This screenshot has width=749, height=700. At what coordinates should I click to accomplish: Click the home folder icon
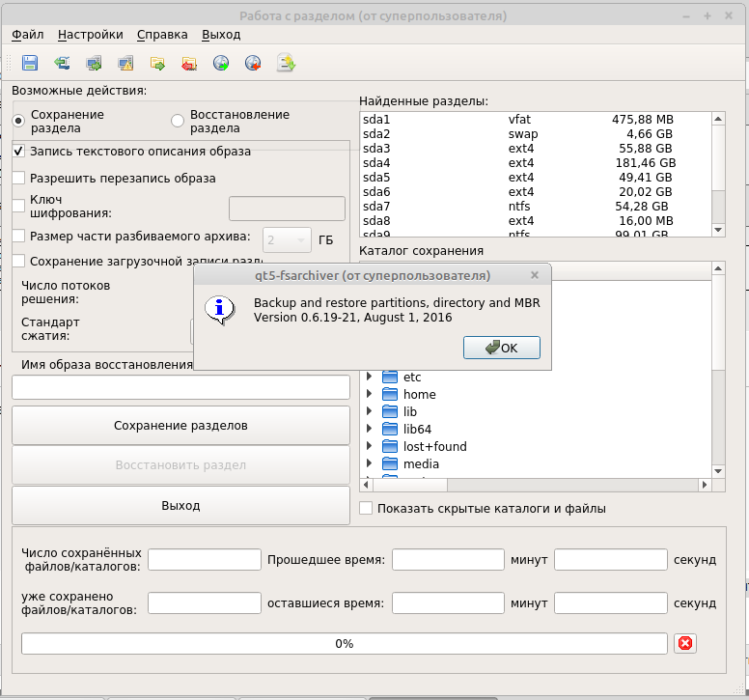tap(390, 394)
